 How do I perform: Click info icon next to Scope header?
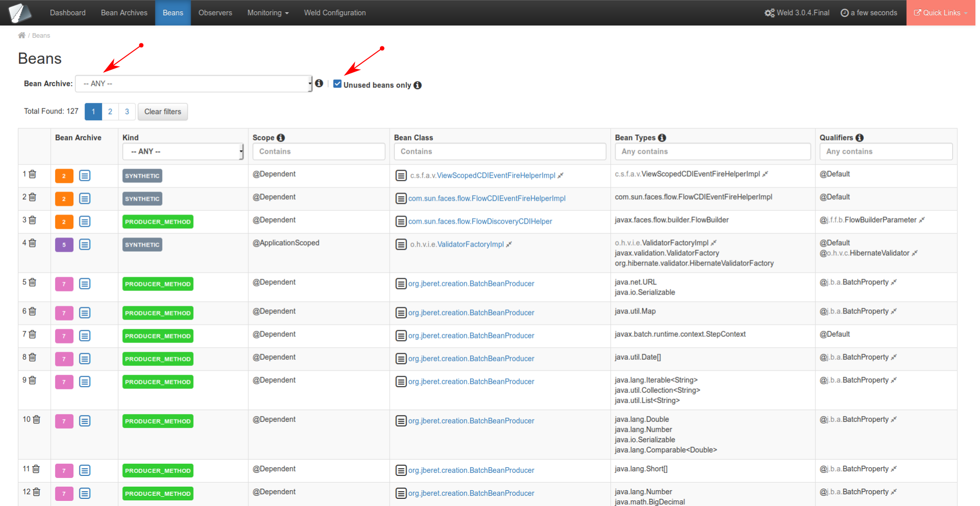(281, 138)
